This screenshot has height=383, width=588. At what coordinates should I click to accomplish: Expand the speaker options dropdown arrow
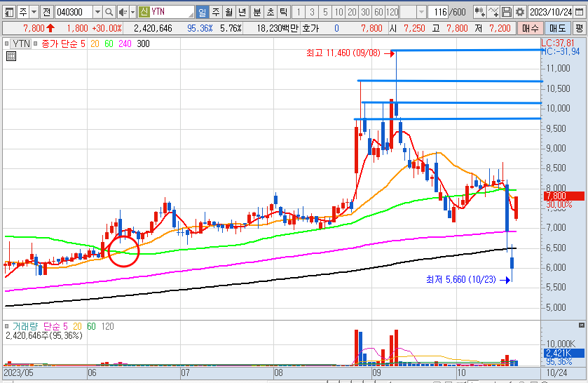click(132, 13)
